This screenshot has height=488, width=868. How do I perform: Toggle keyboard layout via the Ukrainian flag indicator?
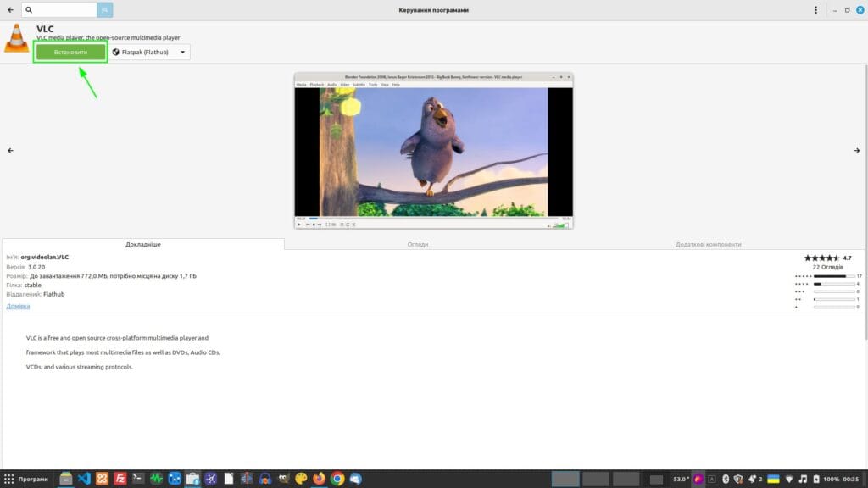(x=772, y=479)
